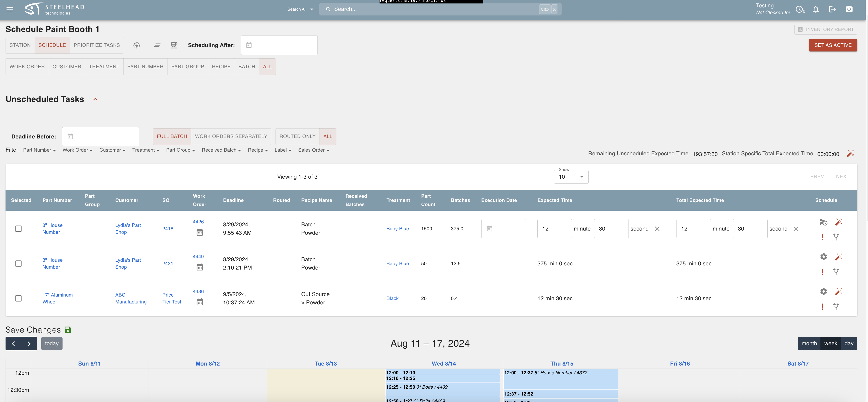Open calendar icon under work order 4436
868x402 pixels.
pos(200,302)
